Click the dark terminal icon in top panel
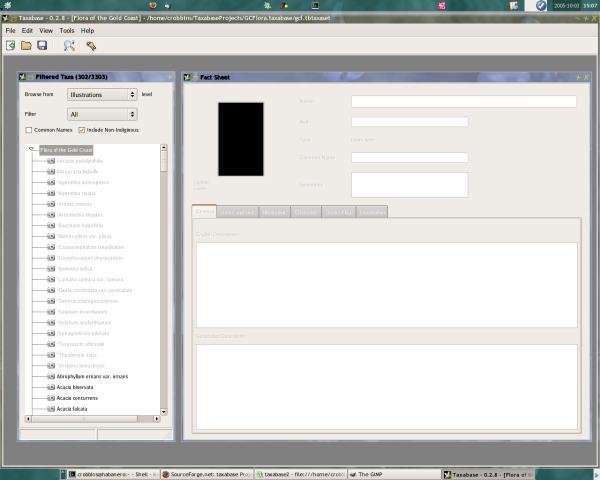The height and width of the screenshot is (480, 600). [315, 5]
